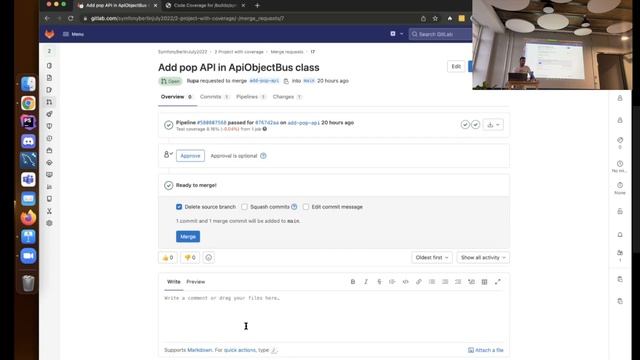Open the pipeline number link
Image resolution: width=640 pixels, height=360 pixels.
click(x=211, y=122)
